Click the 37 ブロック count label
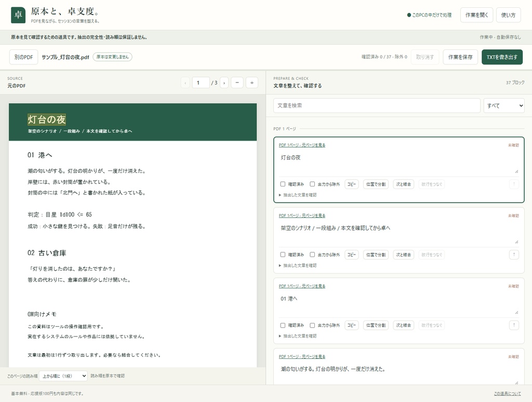The width and height of the screenshot is (532, 402). coord(515,83)
